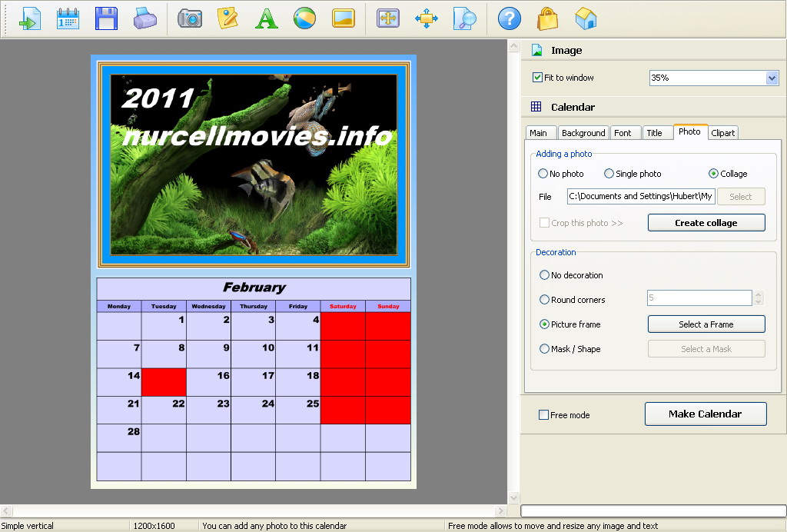Click Select a Mask button

pos(706,349)
